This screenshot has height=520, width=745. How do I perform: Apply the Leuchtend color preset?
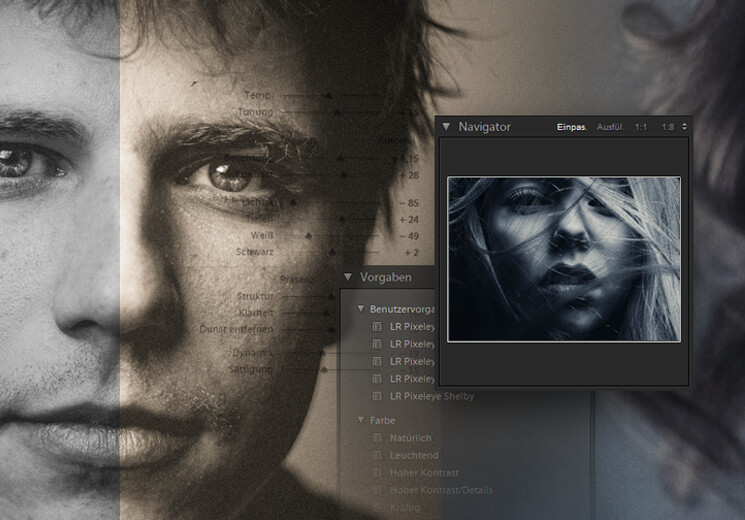pyautogui.click(x=414, y=455)
